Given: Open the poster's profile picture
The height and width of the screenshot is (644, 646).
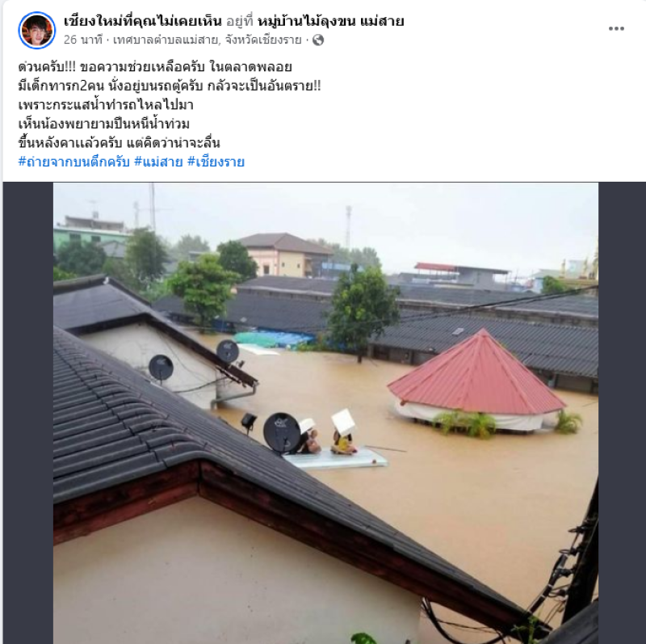Looking at the screenshot, I should click(x=36, y=30).
